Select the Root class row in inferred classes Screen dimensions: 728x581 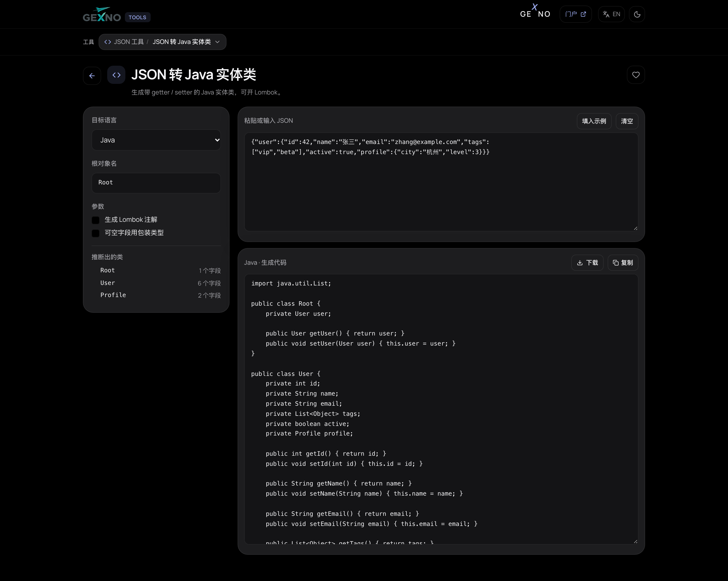pos(156,271)
